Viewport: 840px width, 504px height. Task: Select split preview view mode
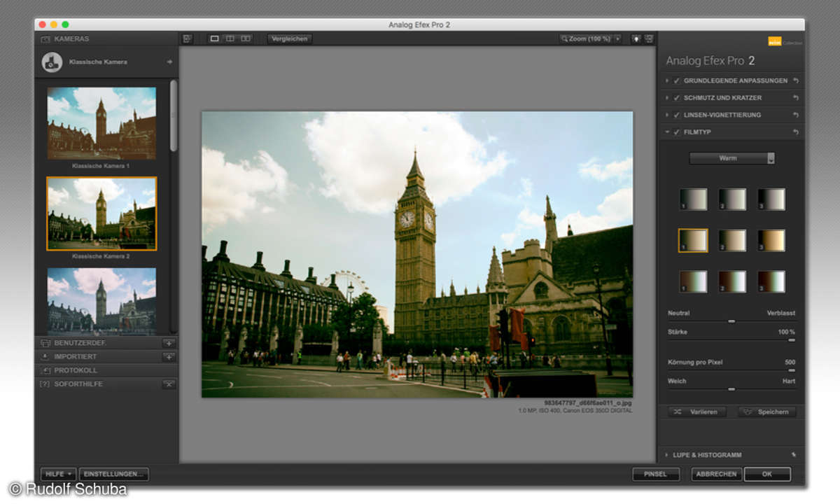click(230, 38)
